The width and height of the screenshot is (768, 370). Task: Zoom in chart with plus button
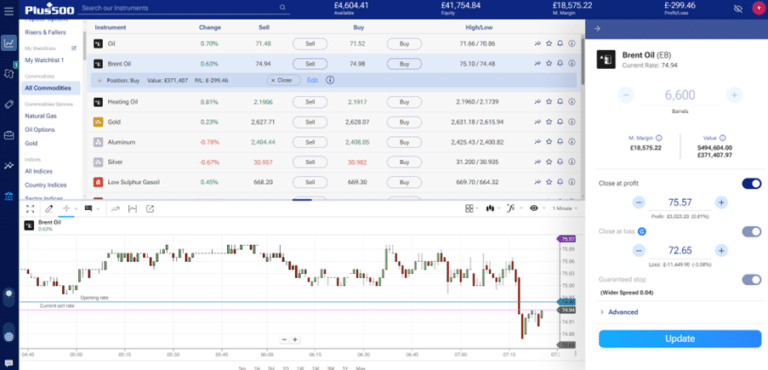(x=295, y=340)
